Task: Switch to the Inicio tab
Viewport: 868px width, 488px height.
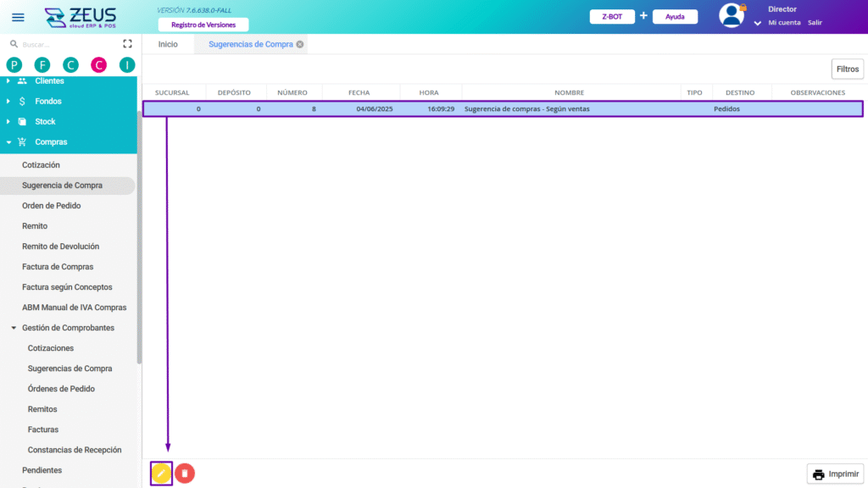Action: pyautogui.click(x=168, y=44)
